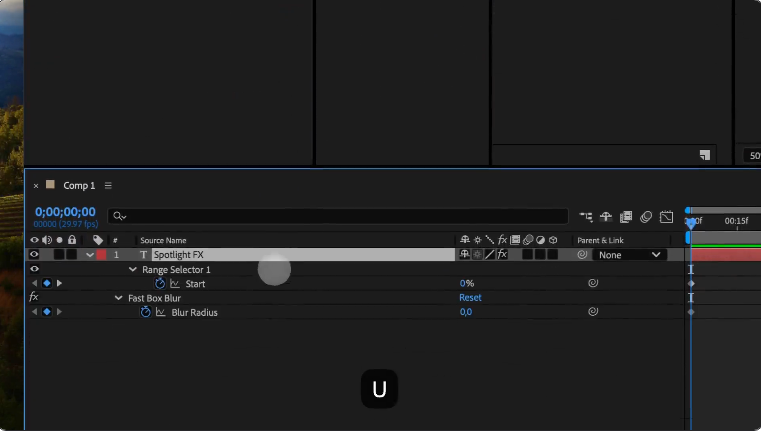Click the Label tag column header icon
The height and width of the screenshot is (434, 761).
click(x=98, y=240)
